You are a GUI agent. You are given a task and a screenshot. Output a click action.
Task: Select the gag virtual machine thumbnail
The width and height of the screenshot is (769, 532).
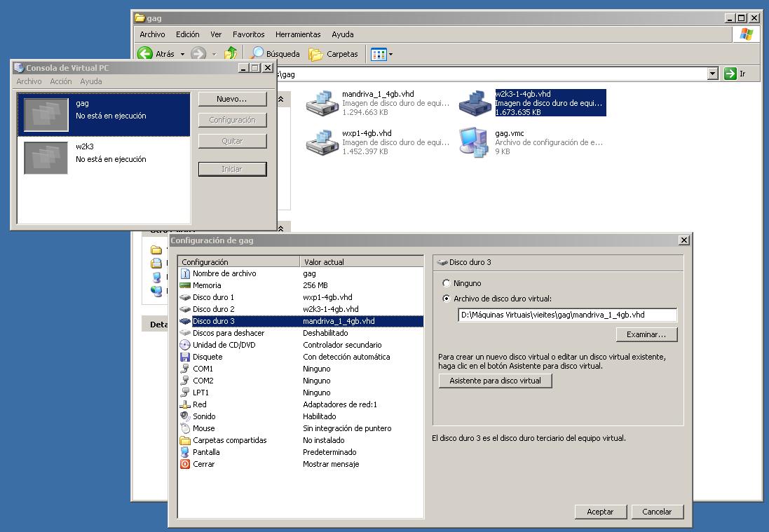pyautogui.click(x=46, y=115)
